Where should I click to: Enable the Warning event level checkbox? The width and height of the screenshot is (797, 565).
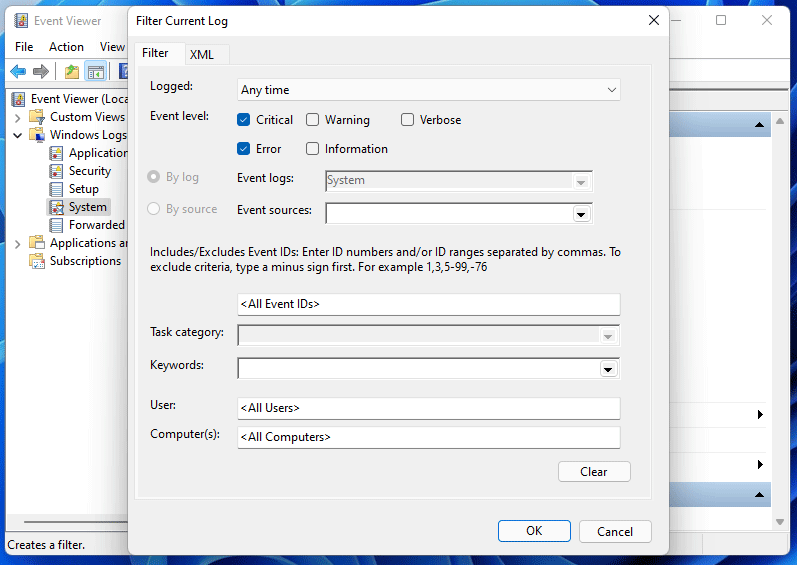[313, 120]
